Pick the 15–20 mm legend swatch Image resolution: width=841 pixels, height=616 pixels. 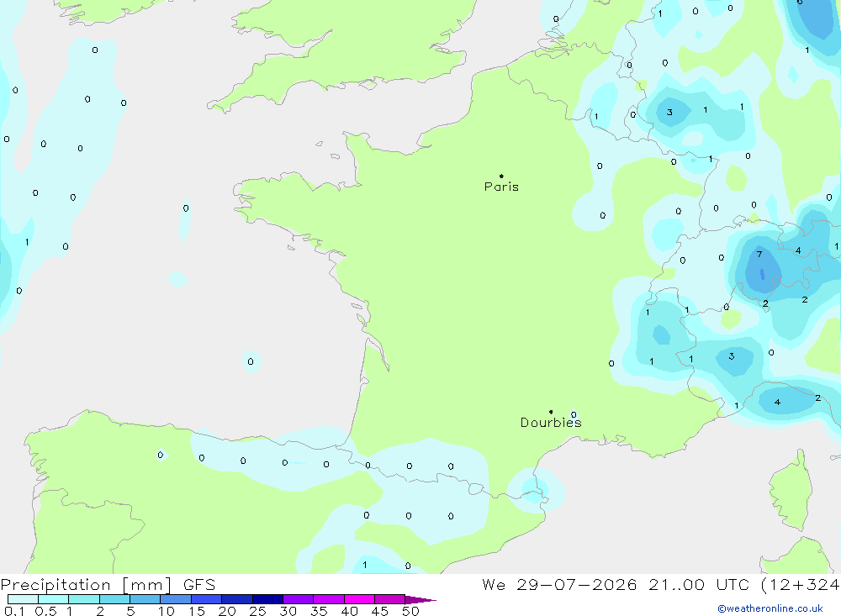pyautogui.click(x=206, y=599)
